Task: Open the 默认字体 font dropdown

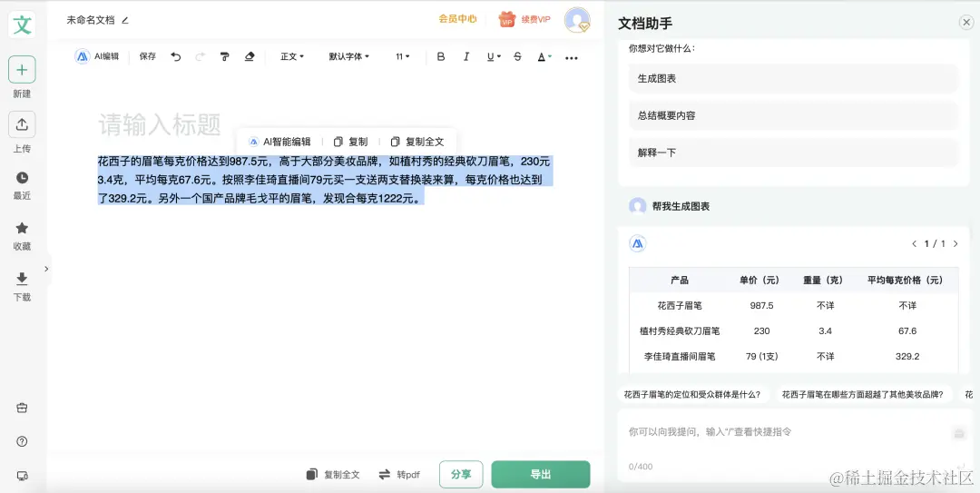Action: pyautogui.click(x=348, y=56)
